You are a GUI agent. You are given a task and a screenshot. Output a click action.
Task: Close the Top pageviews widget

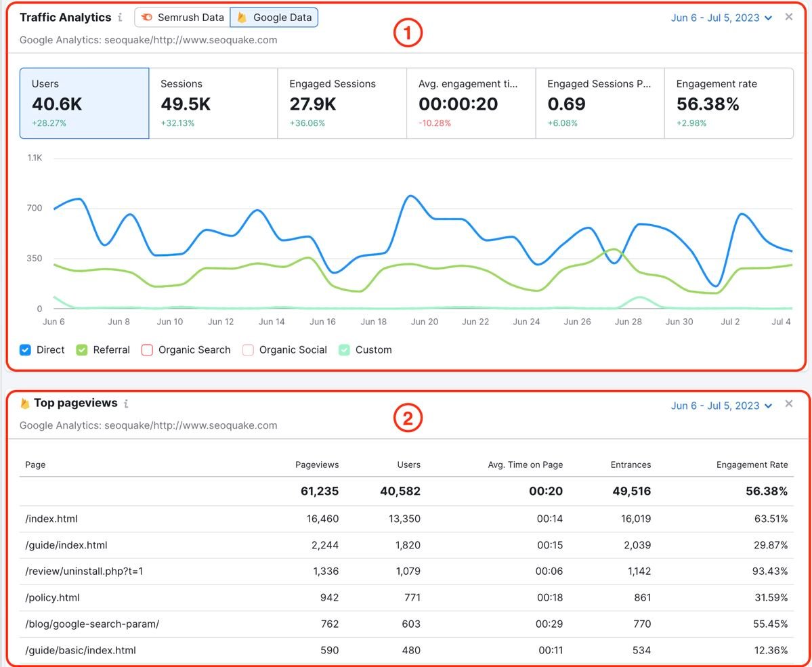(788, 404)
